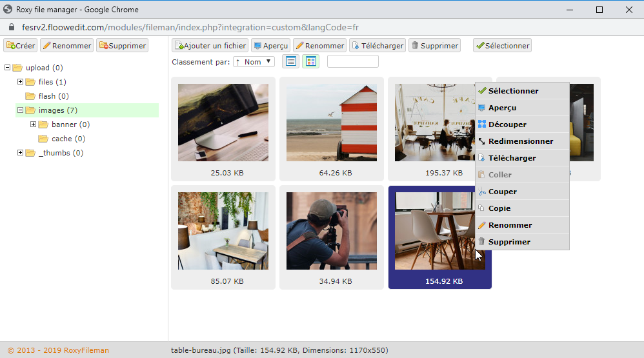Click the Créer folder button

pyautogui.click(x=21, y=46)
